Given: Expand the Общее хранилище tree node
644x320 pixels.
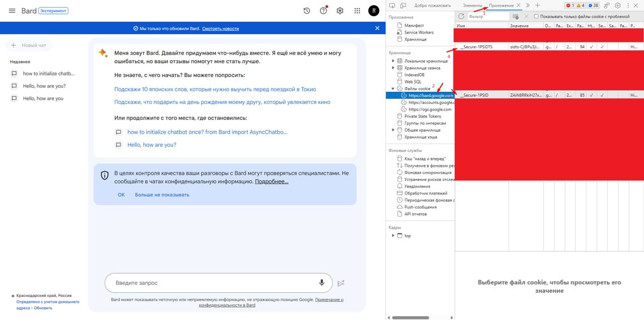Looking at the screenshot, I should (393, 130).
